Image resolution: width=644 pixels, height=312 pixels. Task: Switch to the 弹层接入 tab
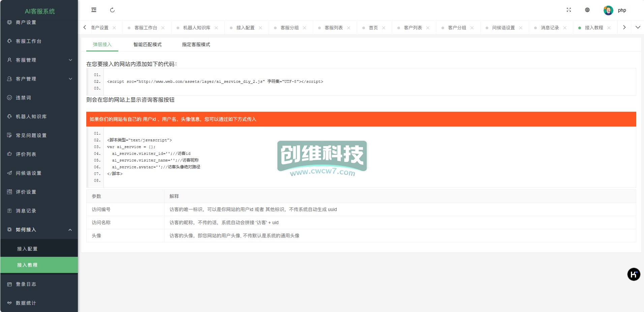coord(102,44)
